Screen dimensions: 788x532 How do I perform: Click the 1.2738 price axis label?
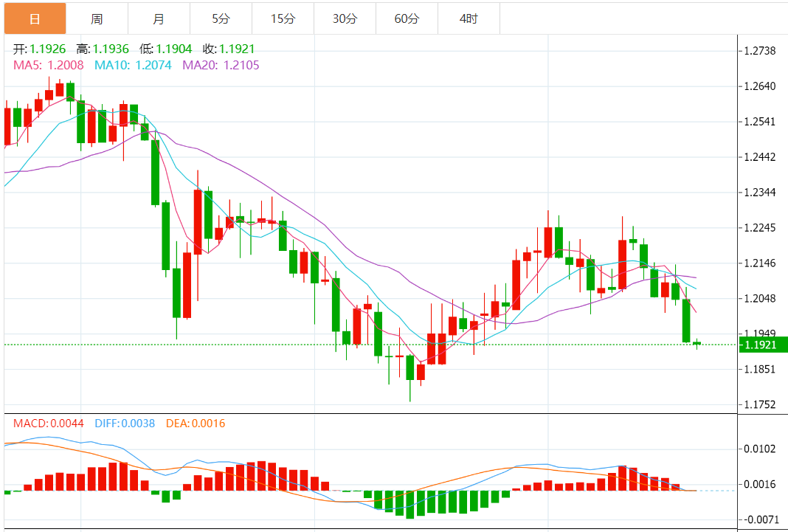760,51
